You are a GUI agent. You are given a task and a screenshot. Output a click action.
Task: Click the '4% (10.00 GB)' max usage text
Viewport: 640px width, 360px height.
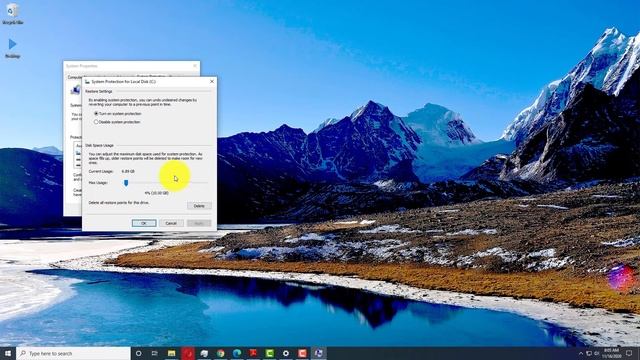(x=156, y=193)
